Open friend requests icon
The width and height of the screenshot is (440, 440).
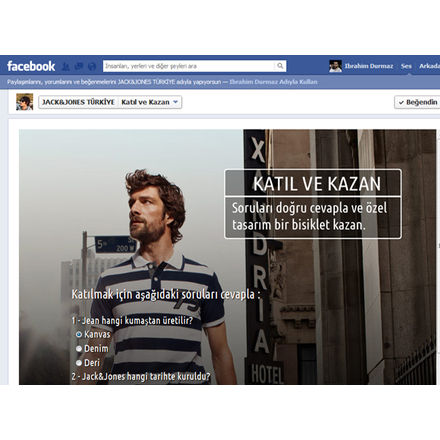66,66
